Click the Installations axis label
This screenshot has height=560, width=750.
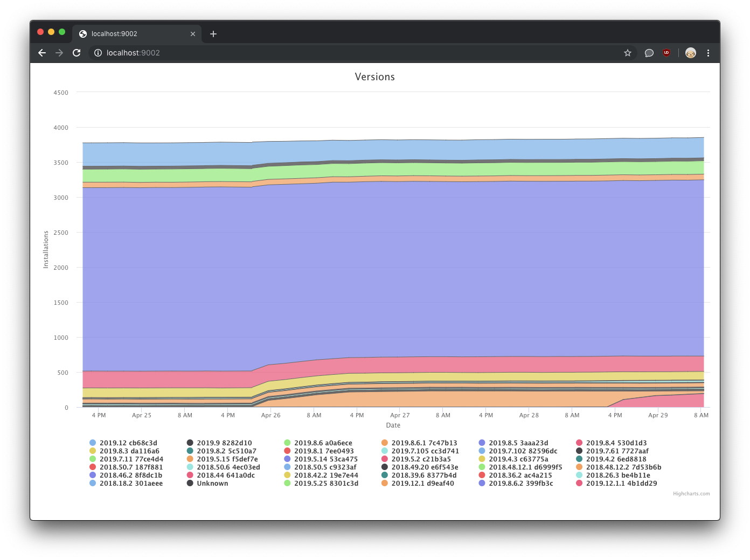pyautogui.click(x=46, y=250)
